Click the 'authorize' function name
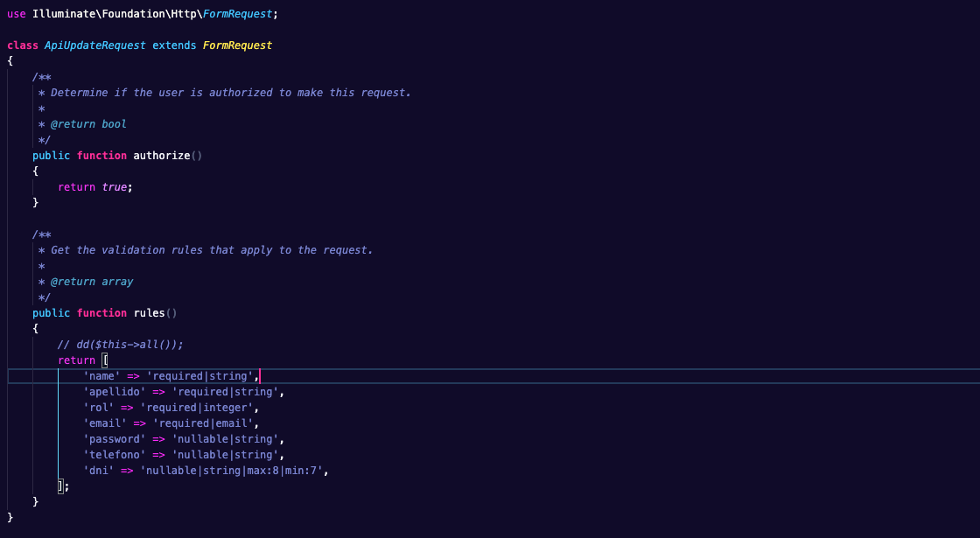 pyautogui.click(x=162, y=156)
